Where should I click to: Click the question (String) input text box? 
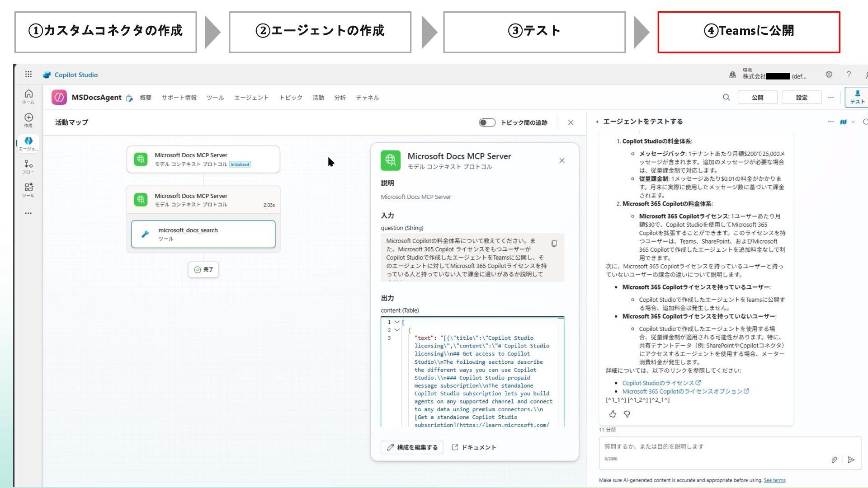[x=472, y=258]
